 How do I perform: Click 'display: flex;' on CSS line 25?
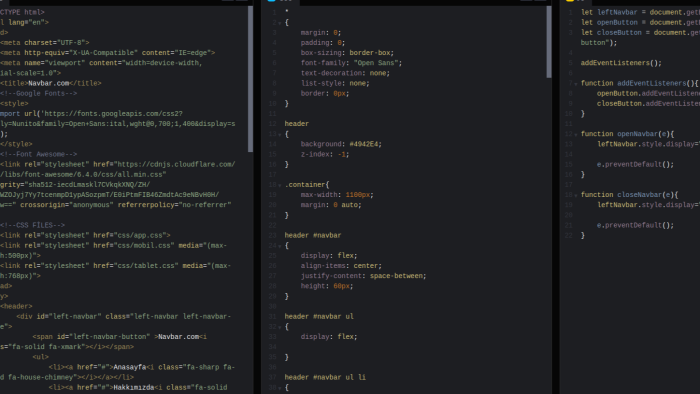tap(329, 256)
